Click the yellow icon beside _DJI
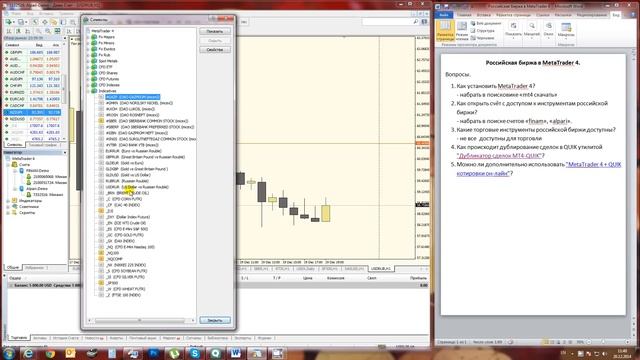This screenshot has height=360, width=640. click(101, 211)
